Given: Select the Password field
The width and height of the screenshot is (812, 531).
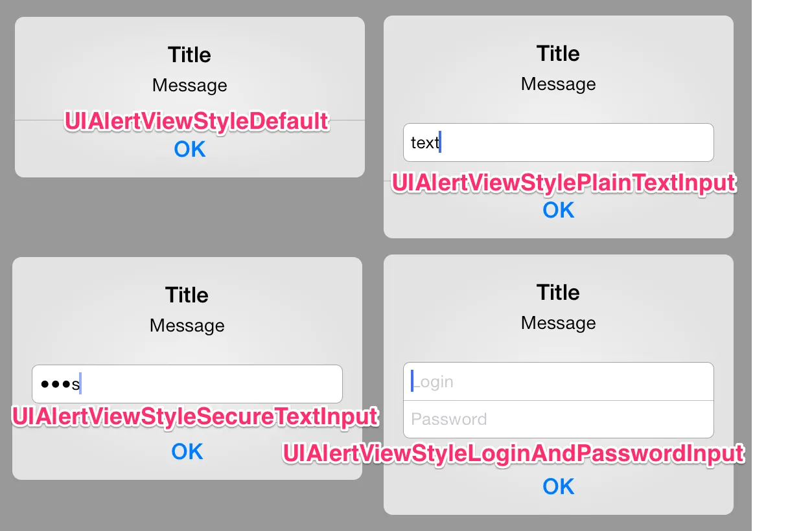Looking at the screenshot, I should (558, 420).
